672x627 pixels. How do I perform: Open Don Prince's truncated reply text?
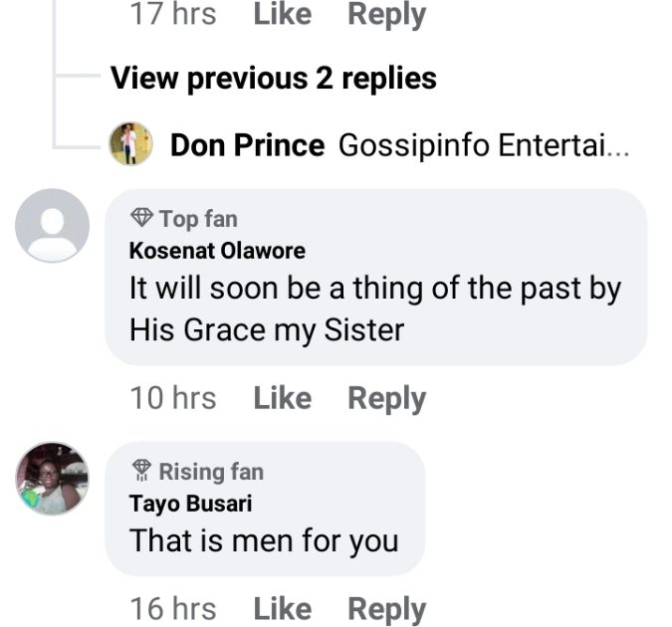pos(484,145)
